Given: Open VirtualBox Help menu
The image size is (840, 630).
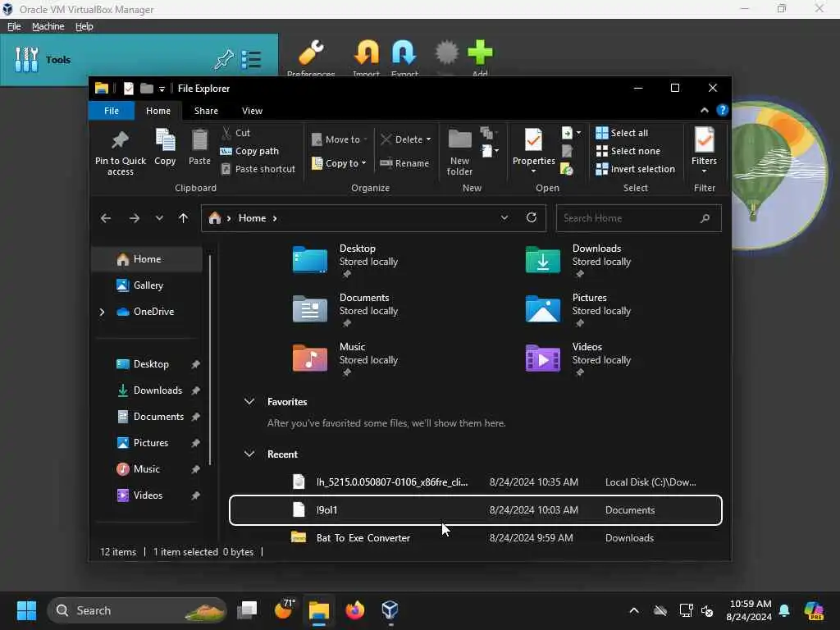Looking at the screenshot, I should (84, 26).
